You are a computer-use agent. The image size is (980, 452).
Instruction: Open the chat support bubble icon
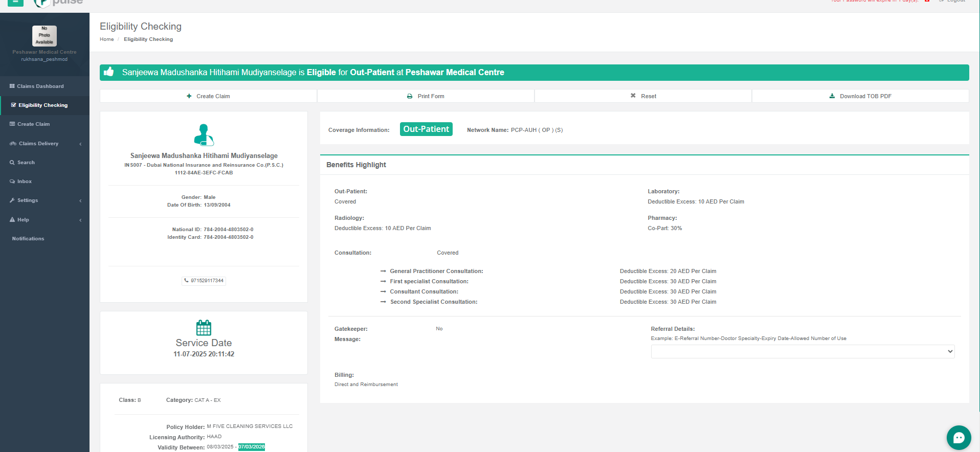click(x=959, y=438)
